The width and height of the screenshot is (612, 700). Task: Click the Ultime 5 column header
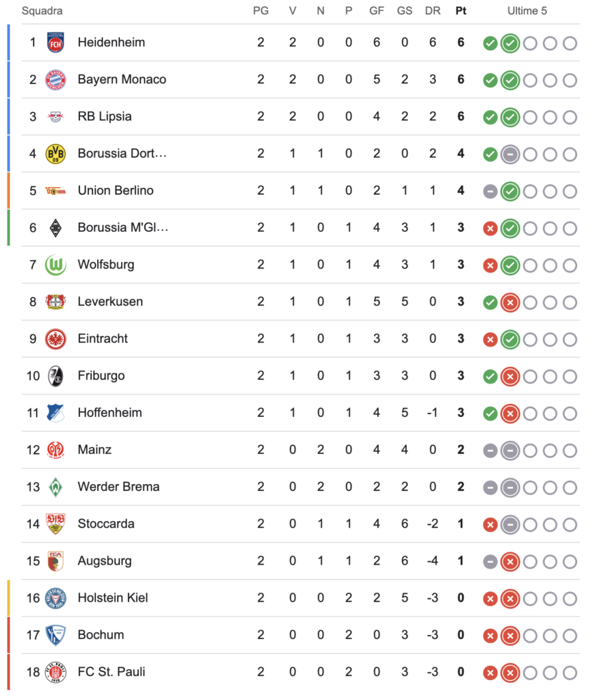pos(527,11)
